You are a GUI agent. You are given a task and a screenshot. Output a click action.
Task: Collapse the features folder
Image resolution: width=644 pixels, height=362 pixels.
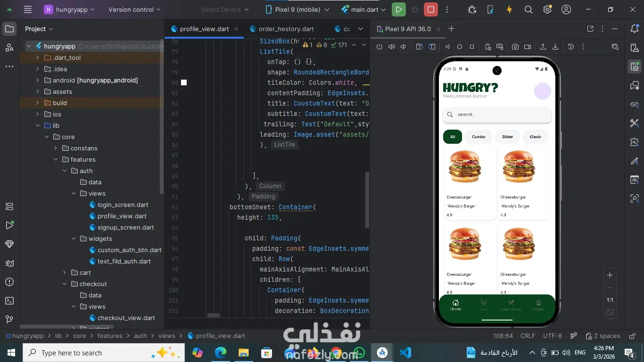point(56,159)
